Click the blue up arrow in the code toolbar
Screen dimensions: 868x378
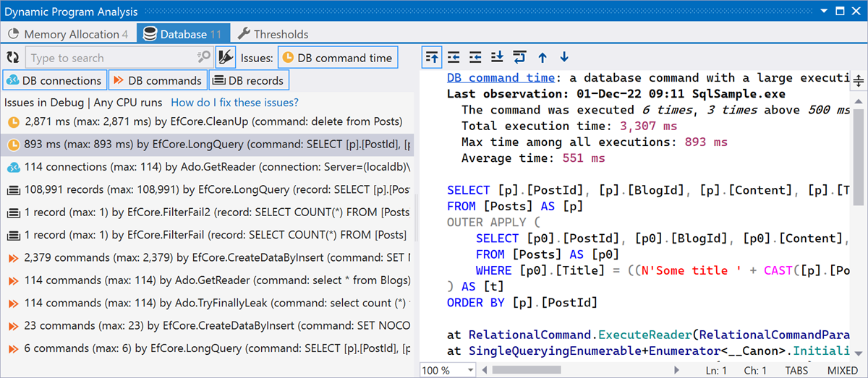[542, 57]
